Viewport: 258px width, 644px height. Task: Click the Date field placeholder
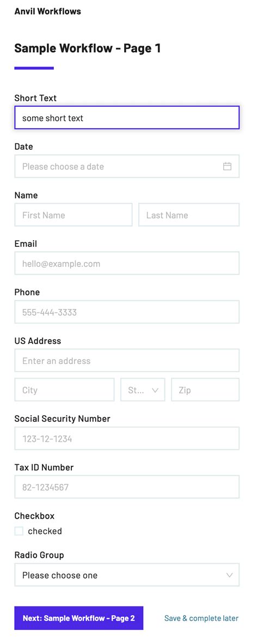click(63, 166)
